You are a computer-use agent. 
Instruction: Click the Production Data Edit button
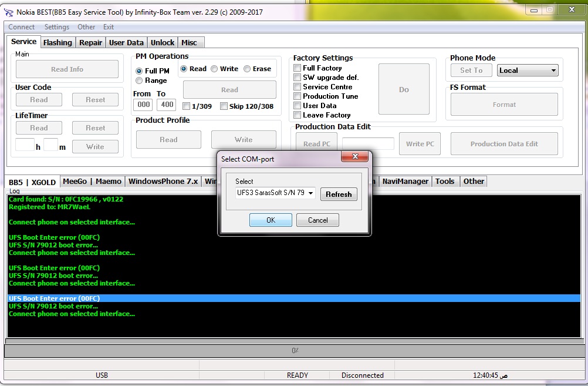[x=504, y=144]
